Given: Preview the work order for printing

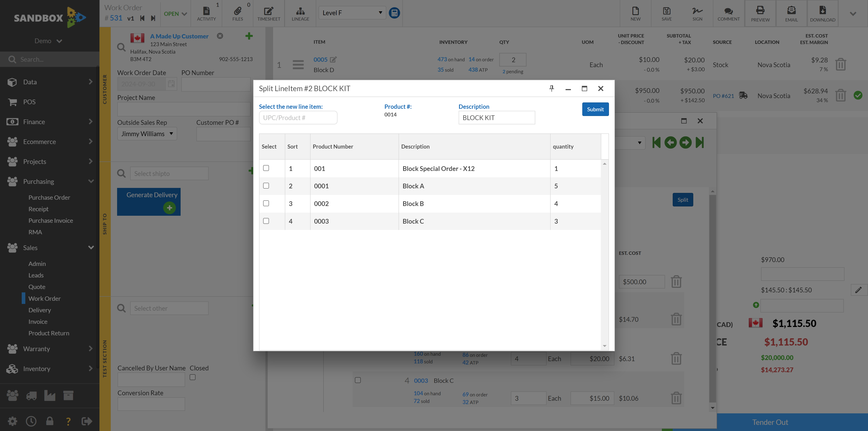Looking at the screenshot, I should [x=760, y=14].
